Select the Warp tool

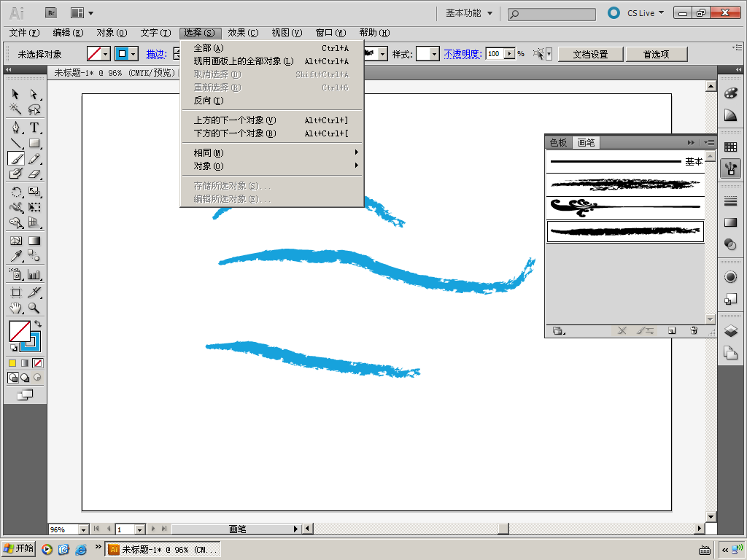click(x=15, y=207)
